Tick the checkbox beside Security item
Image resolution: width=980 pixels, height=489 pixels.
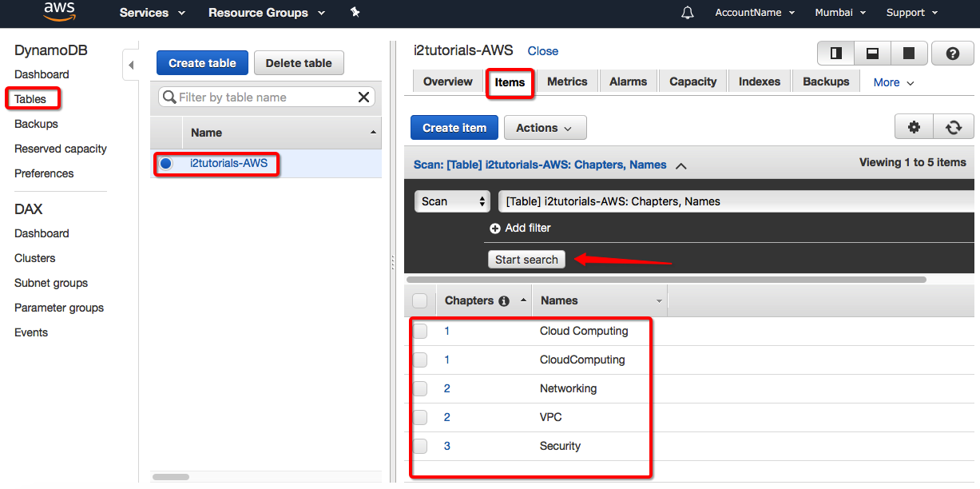click(420, 446)
